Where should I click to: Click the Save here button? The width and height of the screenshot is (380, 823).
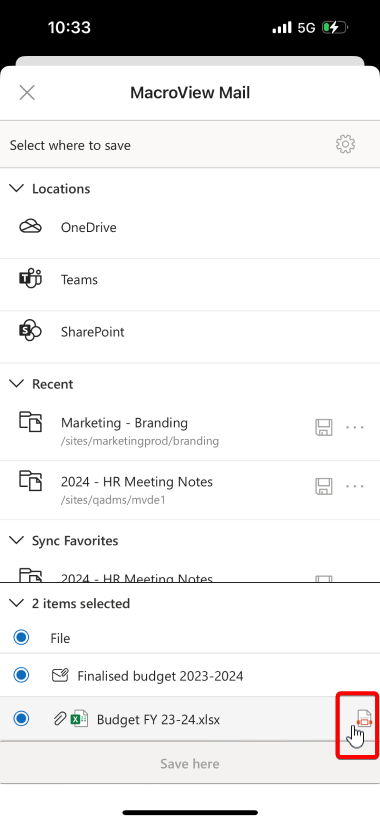(190, 763)
